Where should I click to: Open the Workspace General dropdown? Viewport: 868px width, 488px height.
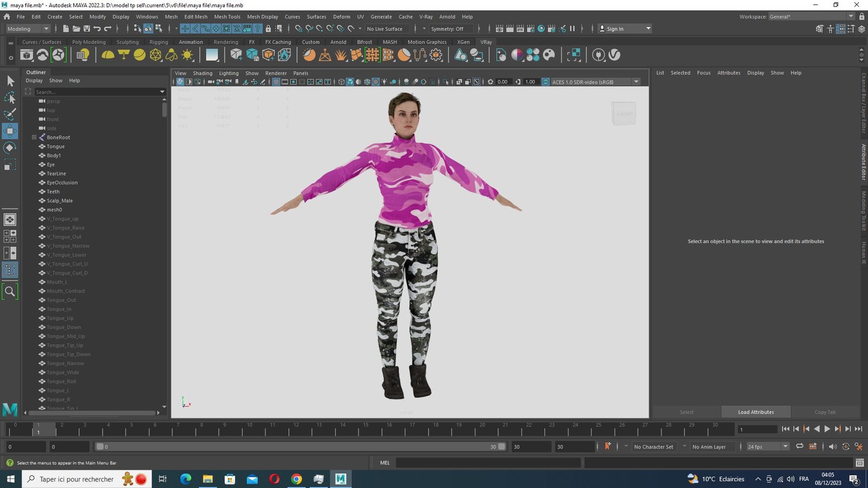coord(812,17)
